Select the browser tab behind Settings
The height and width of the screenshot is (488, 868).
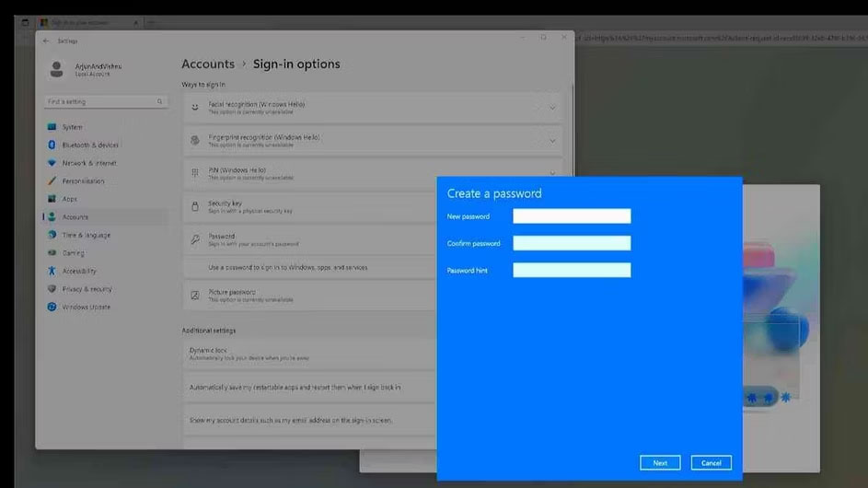[88, 23]
